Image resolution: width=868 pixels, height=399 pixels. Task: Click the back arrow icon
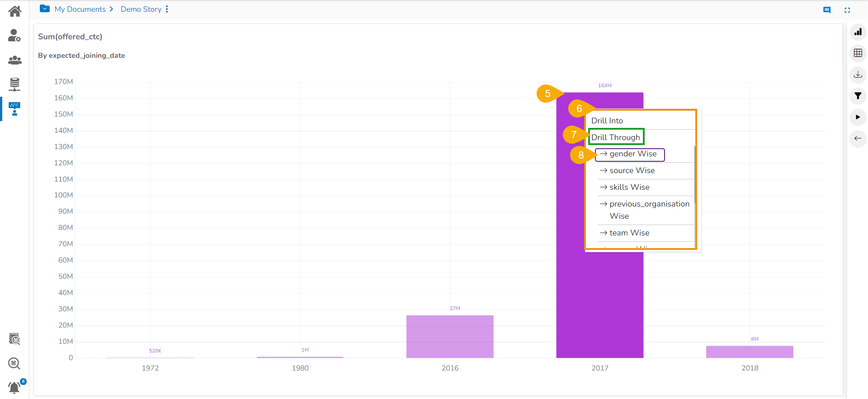(x=858, y=138)
